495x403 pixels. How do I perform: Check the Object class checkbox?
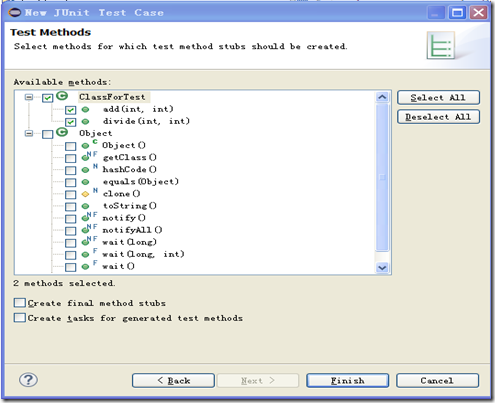click(47, 134)
